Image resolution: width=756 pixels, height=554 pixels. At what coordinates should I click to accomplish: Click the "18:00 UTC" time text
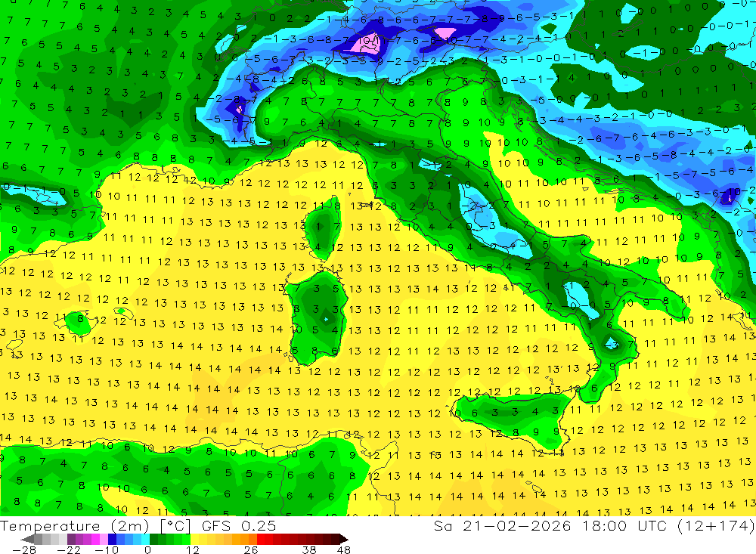coord(627,526)
